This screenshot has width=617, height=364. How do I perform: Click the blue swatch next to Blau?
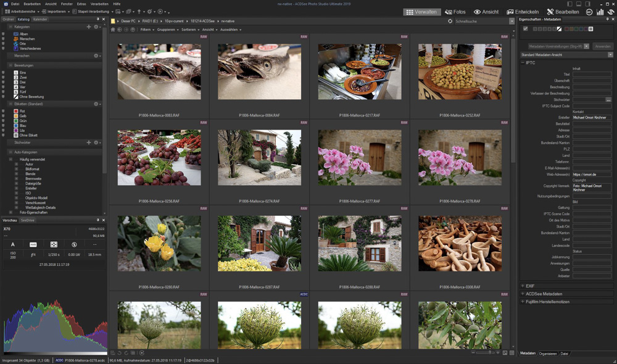pyautogui.click(x=16, y=125)
